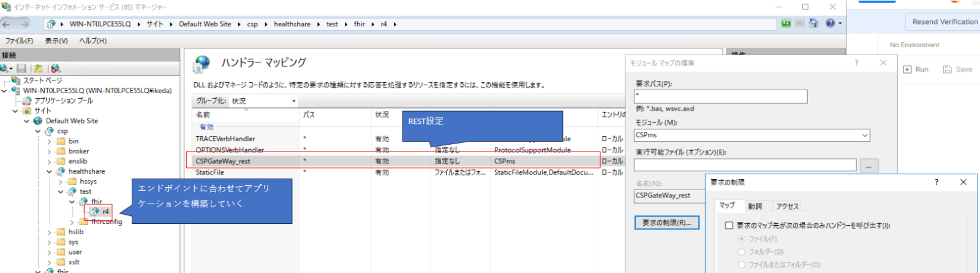Go to the Home page icon
The image size is (980, 273).
pos(813,23)
